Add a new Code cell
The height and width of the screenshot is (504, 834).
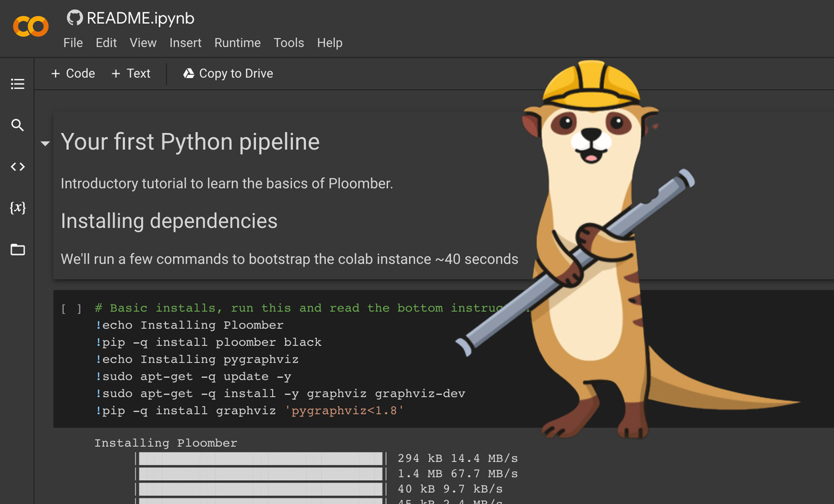(x=73, y=73)
